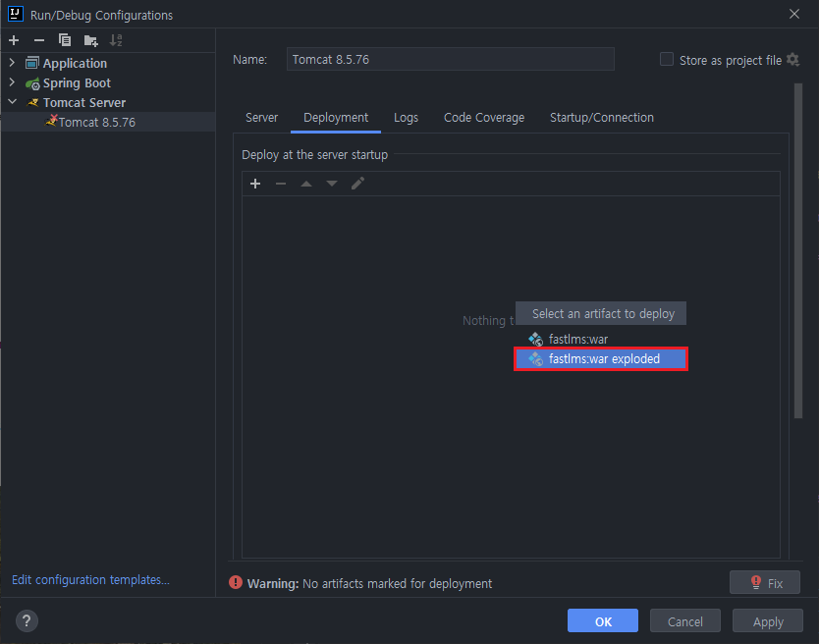819x644 pixels.
Task: Edit artifact pencil icon in deployment toolbar
Action: [x=357, y=184]
